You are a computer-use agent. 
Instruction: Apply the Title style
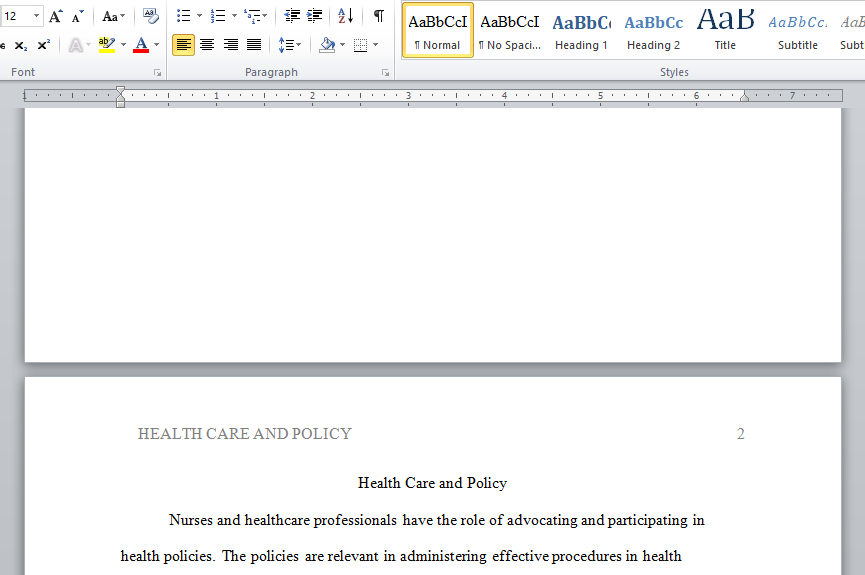pyautogui.click(x=725, y=30)
